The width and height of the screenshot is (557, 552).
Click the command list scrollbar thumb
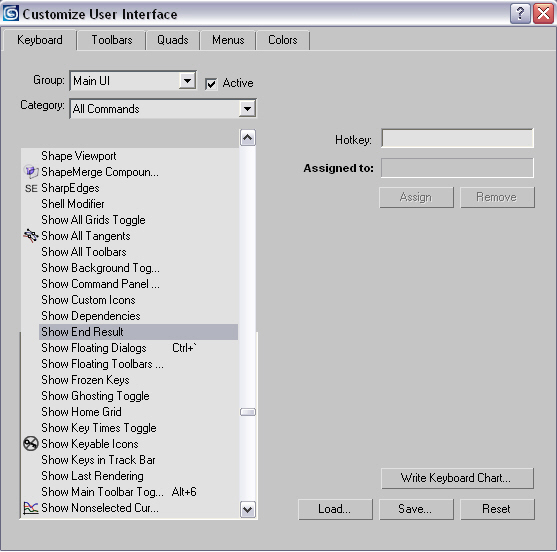click(248, 412)
